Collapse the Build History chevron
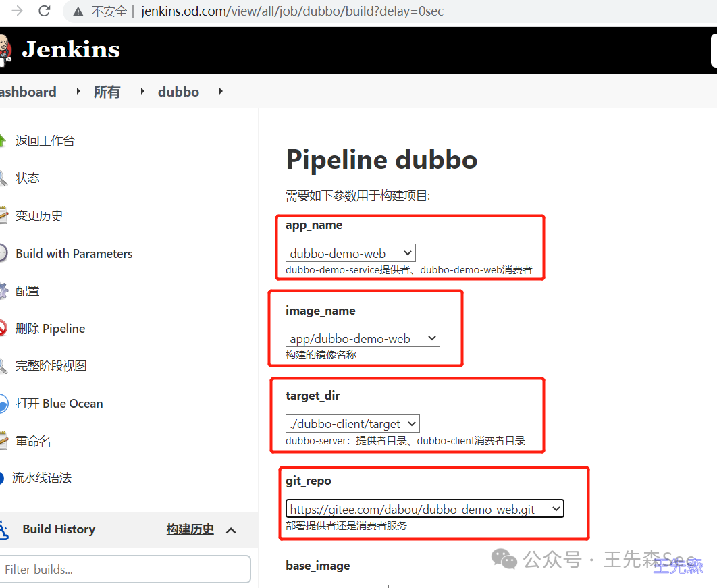This screenshot has height=588, width=717. 232,531
